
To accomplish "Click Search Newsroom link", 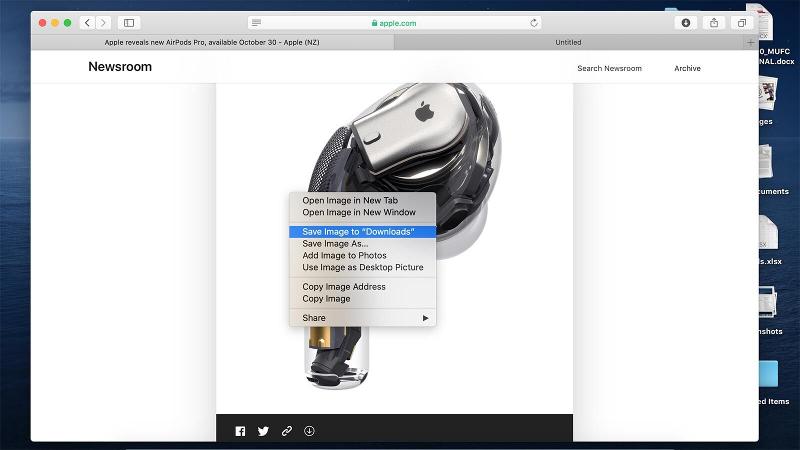I will (609, 68).
